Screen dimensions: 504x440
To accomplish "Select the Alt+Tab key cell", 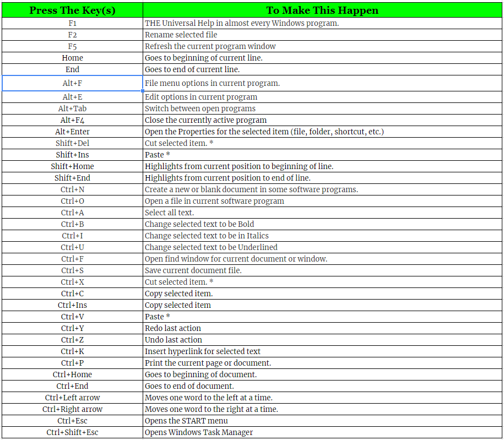I will (x=72, y=108).
